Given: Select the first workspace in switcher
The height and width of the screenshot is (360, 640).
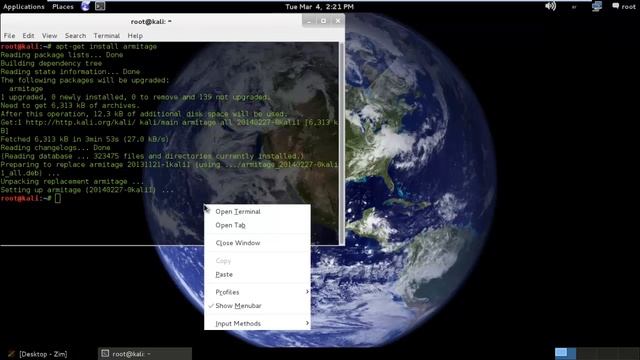Looking at the screenshot, I should coord(565,353).
